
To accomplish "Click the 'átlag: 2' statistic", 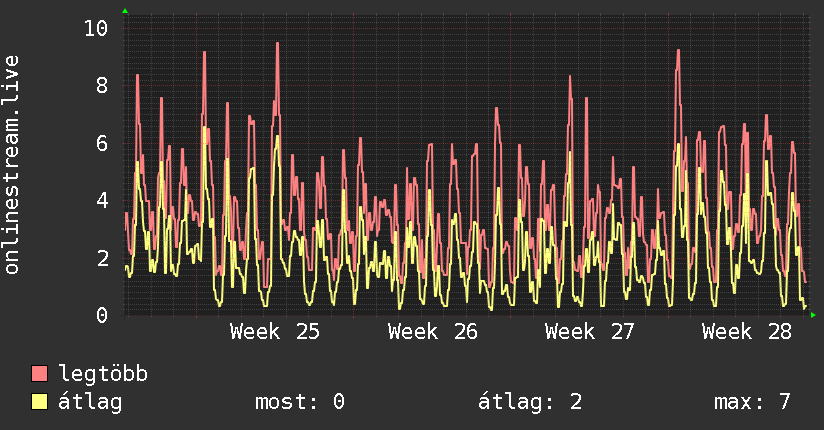I will point(530,402).
